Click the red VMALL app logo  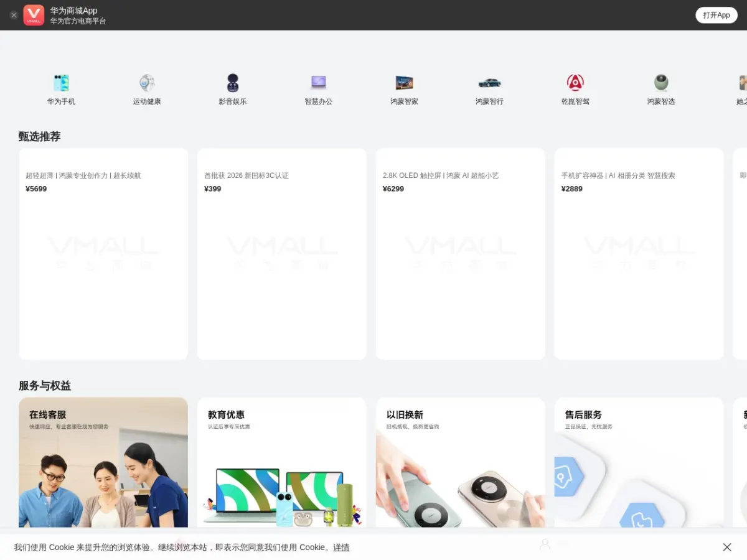coord(34,15)
